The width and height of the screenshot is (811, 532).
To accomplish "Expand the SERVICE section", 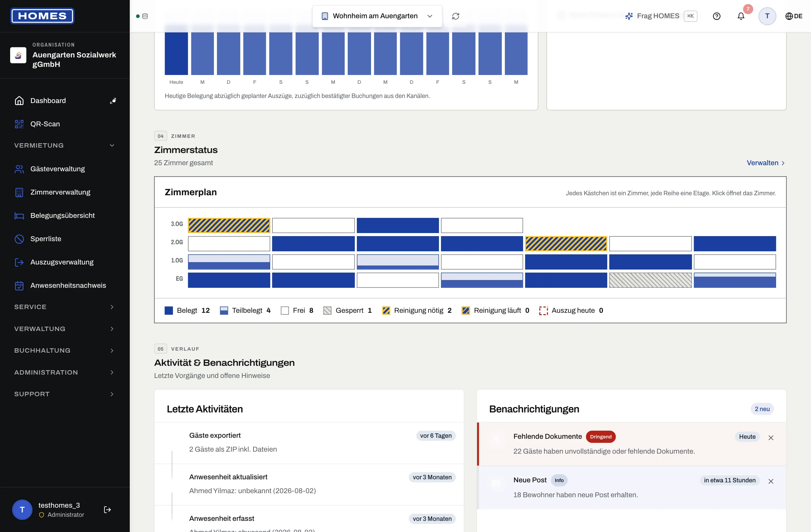I will 65,307.
